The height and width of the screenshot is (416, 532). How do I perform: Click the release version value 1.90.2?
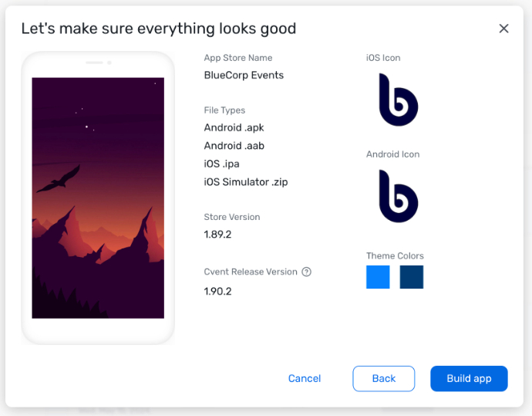217,292
